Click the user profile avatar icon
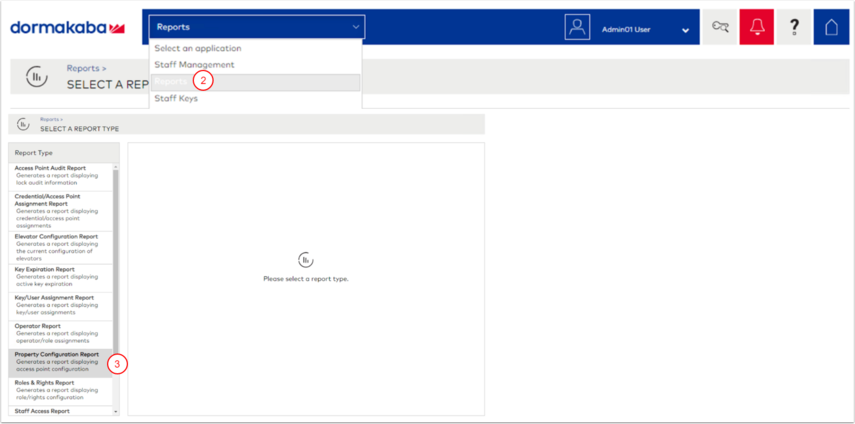 (577, 28)
